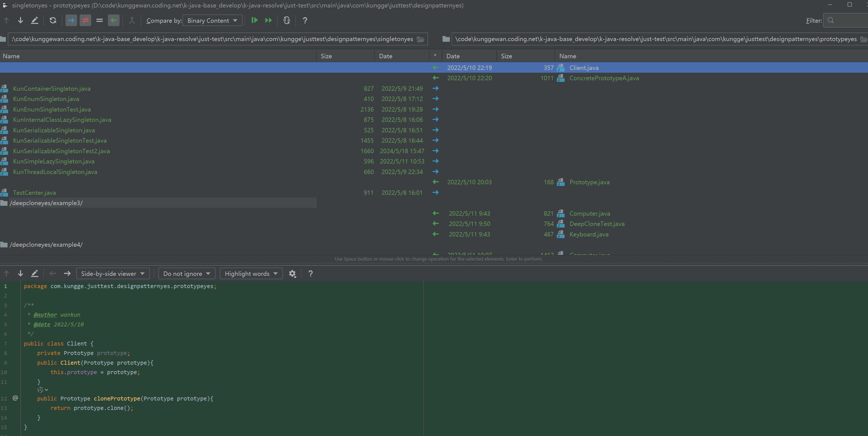The width and height of the screenshot is (868, 436).
Task: Select Client.java file in right panel
Action: tap(584, 67)
